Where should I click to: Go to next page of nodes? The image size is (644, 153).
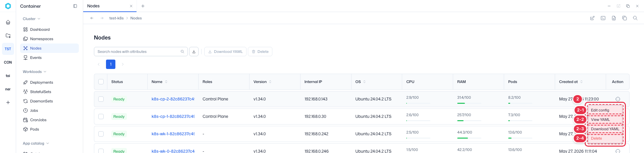[123, 64]
